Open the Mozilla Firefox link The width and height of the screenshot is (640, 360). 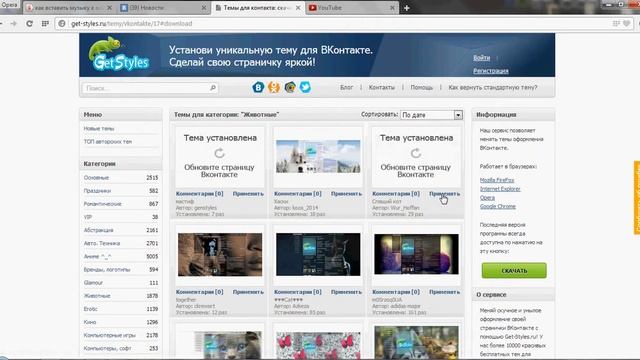[497, 180]
